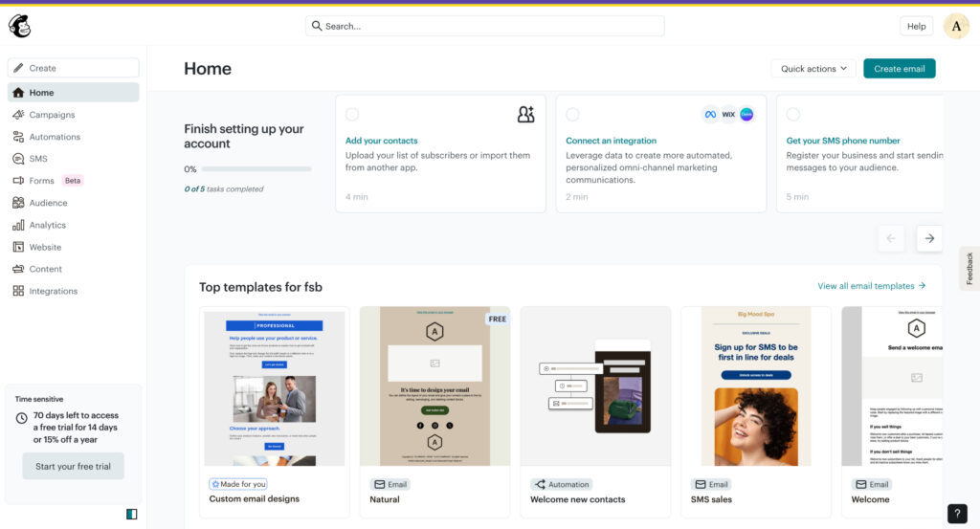Click the account setup progress bar

(x=256, y=169)
